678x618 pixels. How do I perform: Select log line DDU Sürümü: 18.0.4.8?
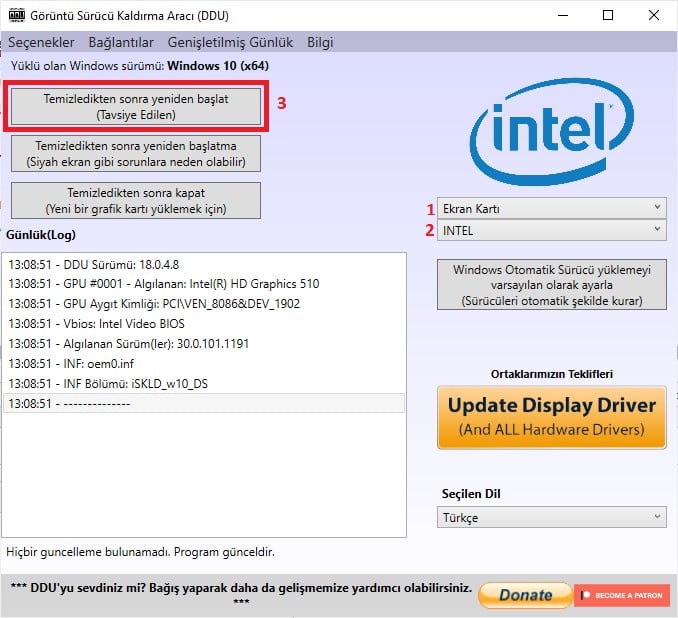coord(204,265)
